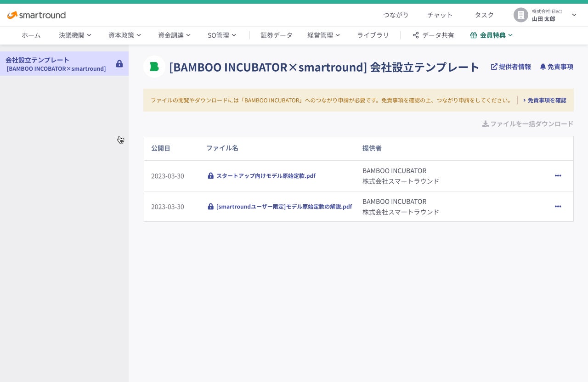Screen dimensions: 588x382
Task: Click 免責事項を確認 in the notice banner
Action: pyautogui.click(x=544, y=100)
